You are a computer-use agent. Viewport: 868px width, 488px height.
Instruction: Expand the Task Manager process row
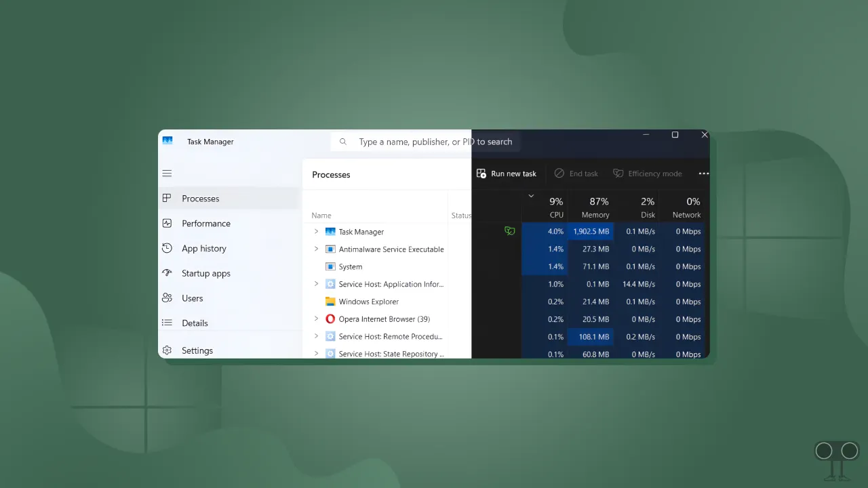click(x=316, y=231)
